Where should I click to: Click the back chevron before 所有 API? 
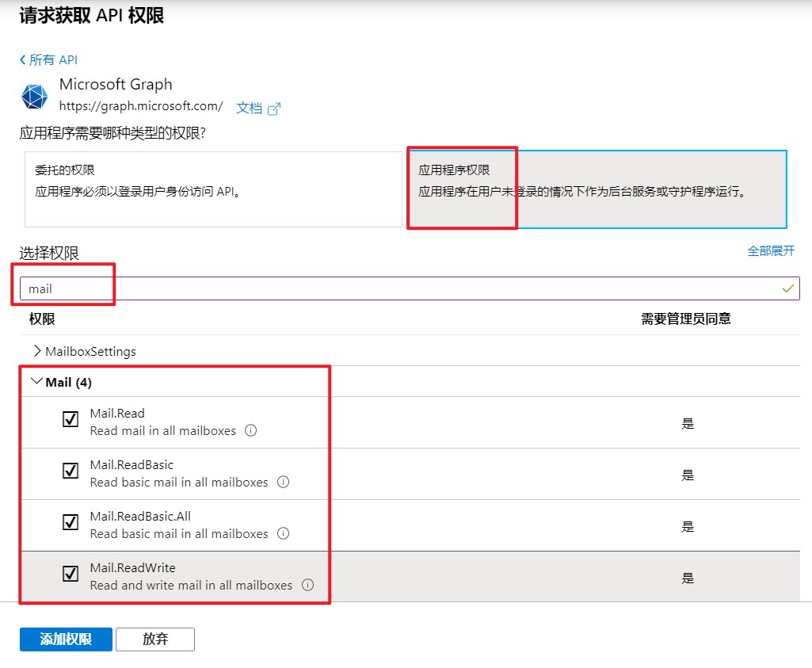pyautogui.click(x=23, y=59)
